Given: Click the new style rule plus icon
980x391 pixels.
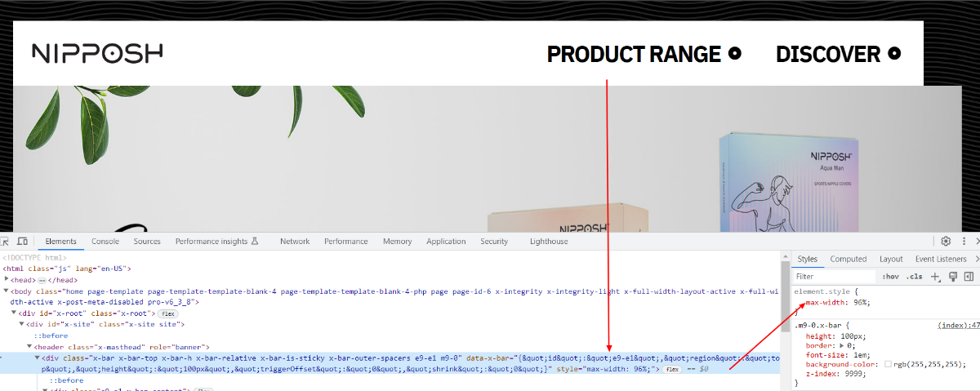Looking at the screenshot, I should [x=936, y=277].
